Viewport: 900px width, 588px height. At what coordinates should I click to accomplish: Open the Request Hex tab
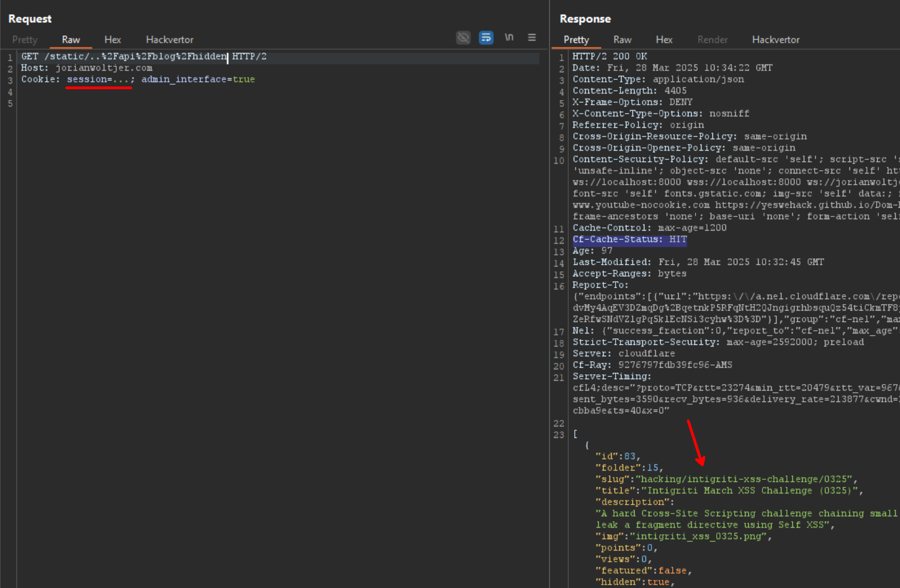(113, 40)
